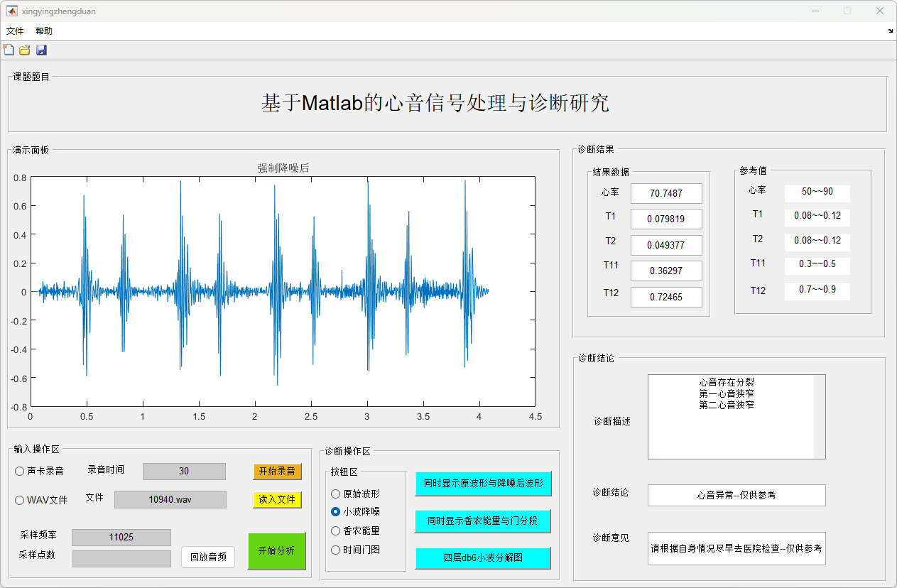Open the 文件 menu
897x588 pixels.
click(15, 31)
